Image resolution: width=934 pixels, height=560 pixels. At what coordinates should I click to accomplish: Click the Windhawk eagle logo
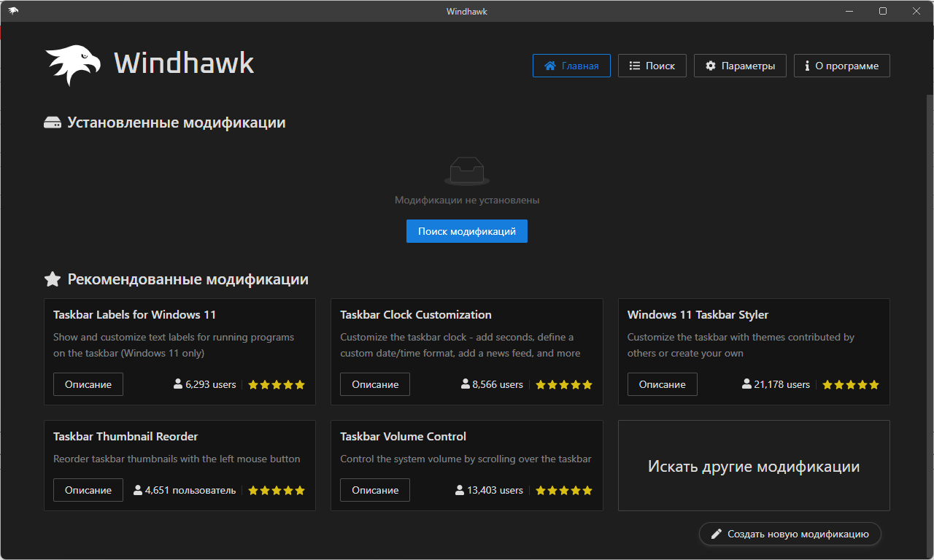pos(73,64)
